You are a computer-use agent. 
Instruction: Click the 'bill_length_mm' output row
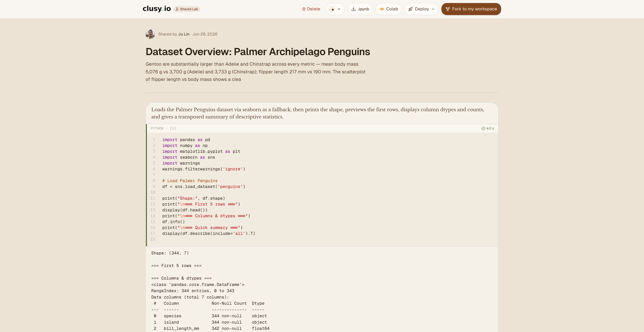[210, 328]
